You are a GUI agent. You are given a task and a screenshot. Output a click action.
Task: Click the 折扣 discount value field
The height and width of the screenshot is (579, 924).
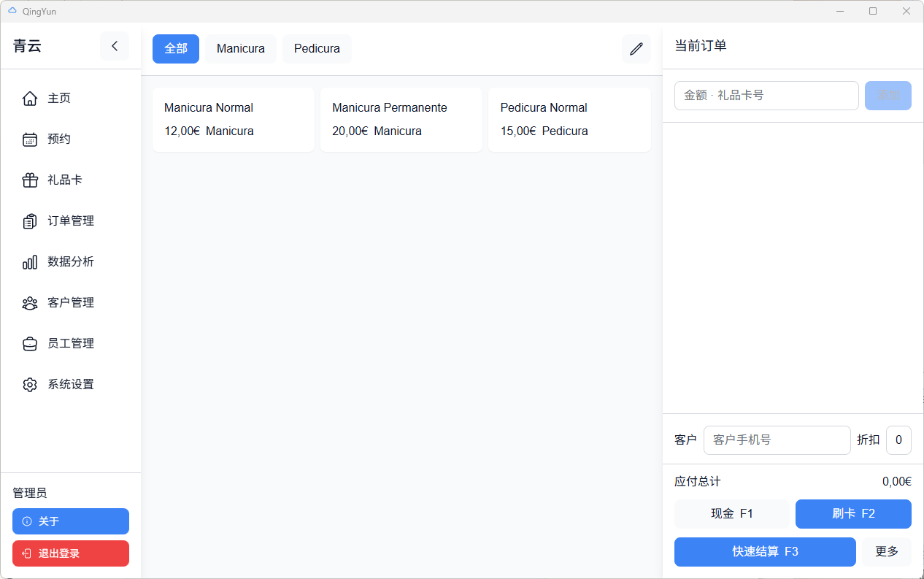(898, 440)
